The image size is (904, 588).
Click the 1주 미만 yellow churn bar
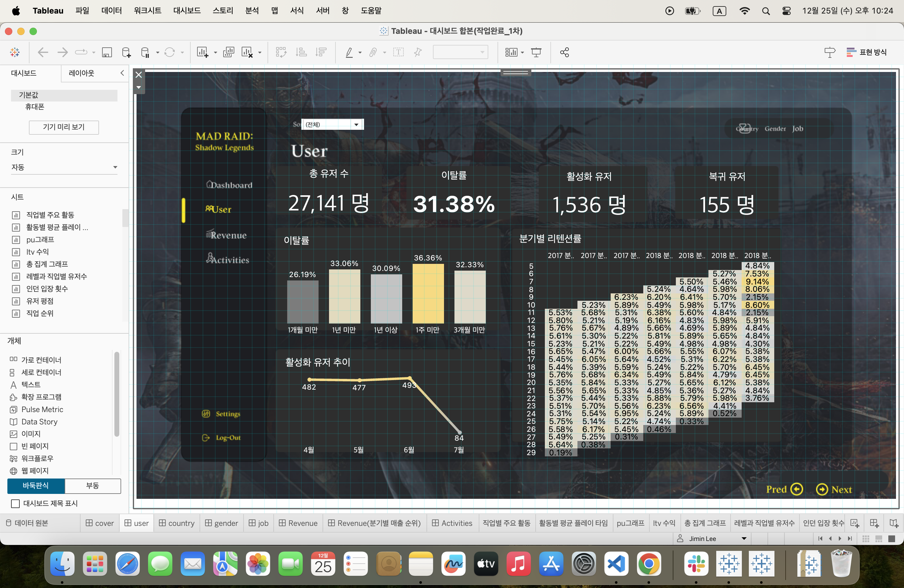click(x=428, y=294)
